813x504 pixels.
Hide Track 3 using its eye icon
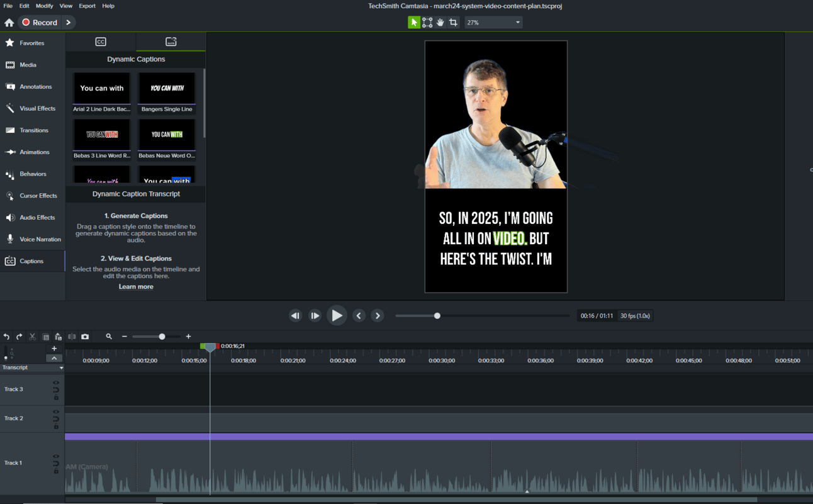click(56, 383)
